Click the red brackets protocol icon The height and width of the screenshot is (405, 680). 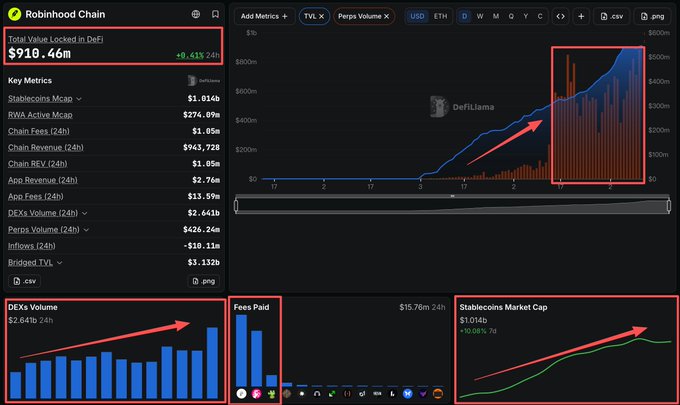[x=347, y=393]
